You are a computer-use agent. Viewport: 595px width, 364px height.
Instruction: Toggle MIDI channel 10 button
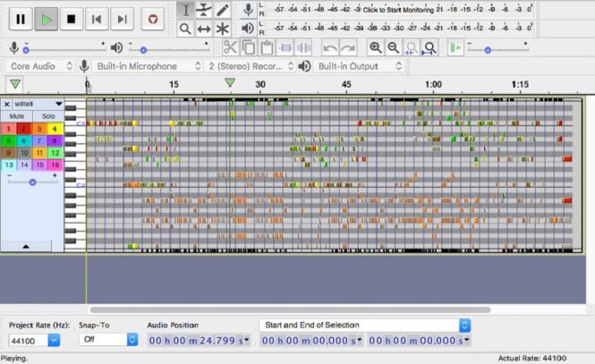click(24, 153)
